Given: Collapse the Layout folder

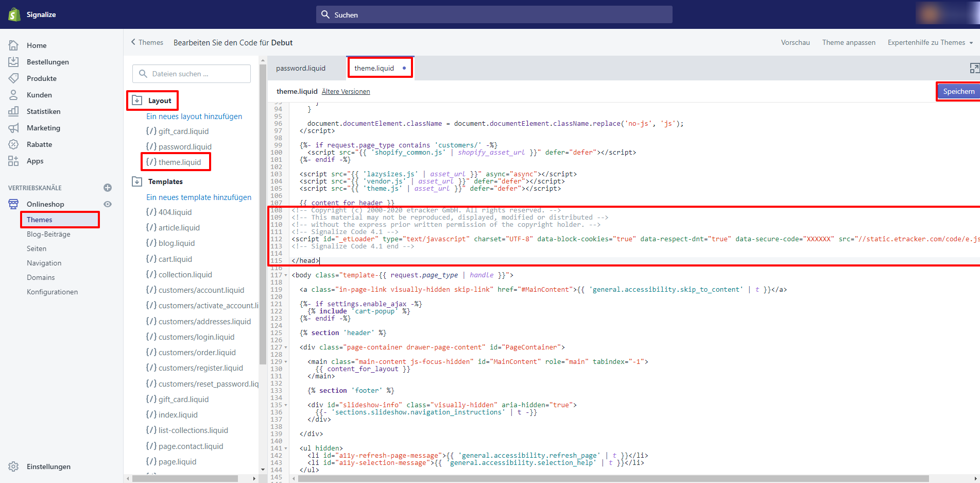Looking at the screenshot, I should point(137,100).
